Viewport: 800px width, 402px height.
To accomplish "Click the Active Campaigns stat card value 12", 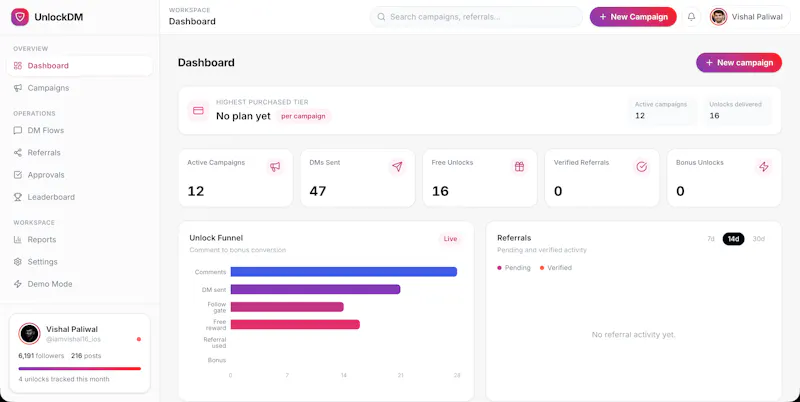I will [195, 191].
